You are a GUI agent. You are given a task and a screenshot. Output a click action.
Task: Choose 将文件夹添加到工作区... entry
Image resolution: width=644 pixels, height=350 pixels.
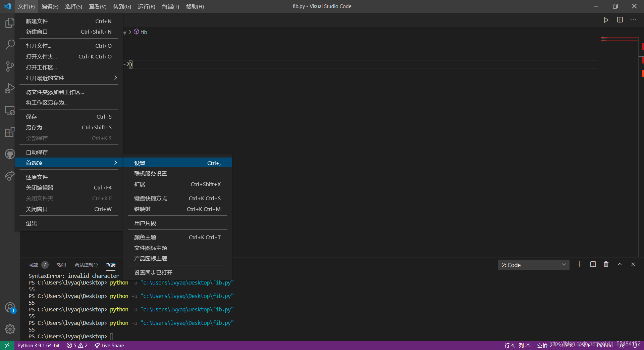tap(69, 92)
